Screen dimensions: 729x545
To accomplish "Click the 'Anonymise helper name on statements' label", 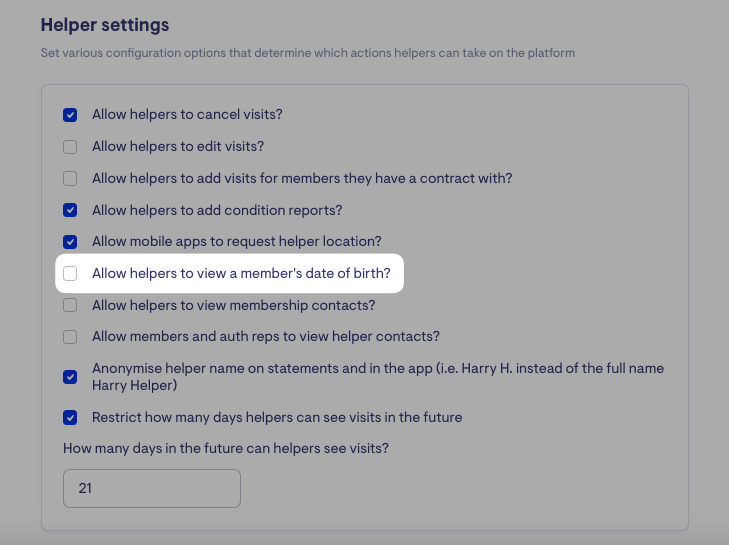I will click(378, 369).
